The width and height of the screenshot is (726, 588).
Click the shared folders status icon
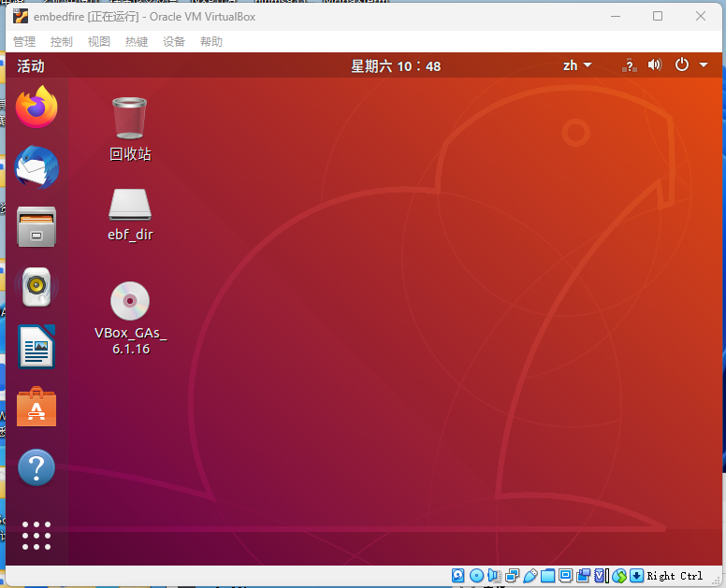[547, 576]
